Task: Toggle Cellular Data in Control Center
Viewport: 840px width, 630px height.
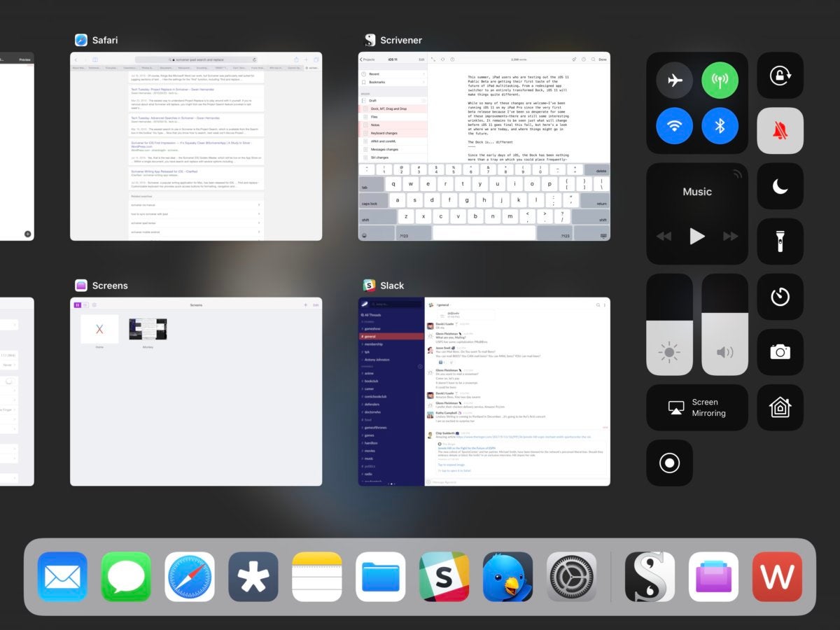Action: (720, 80)
